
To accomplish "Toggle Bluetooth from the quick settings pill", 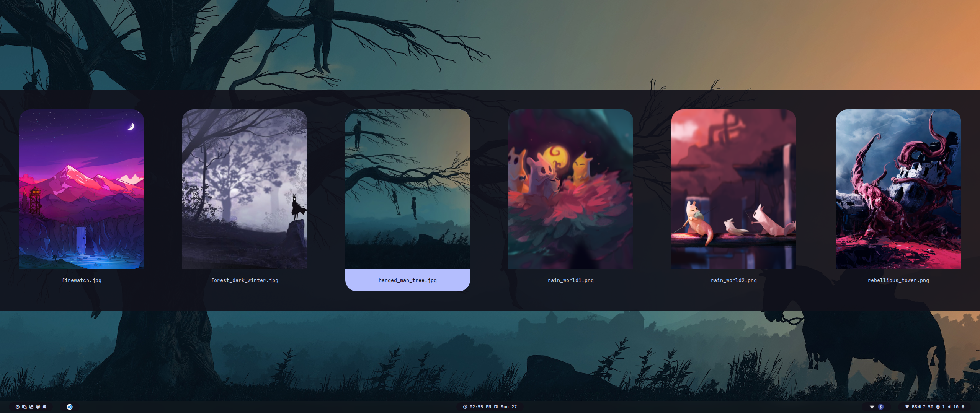I will [880, 407].
